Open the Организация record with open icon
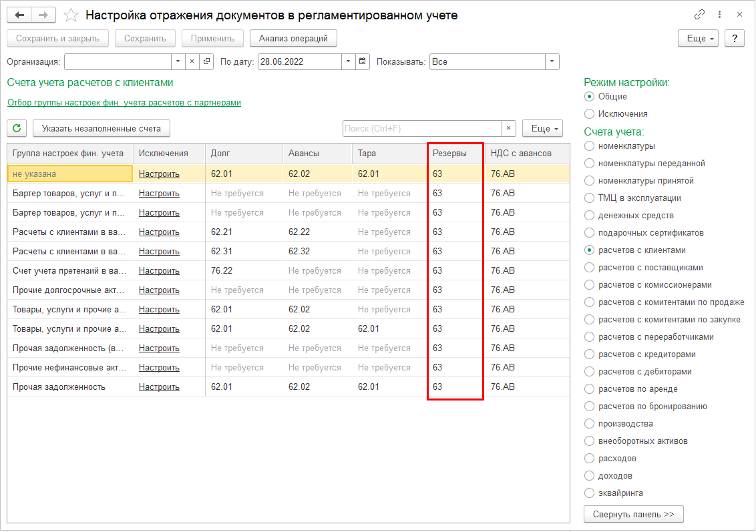Screen dimensions: 756x532 (x=206, y=61)
